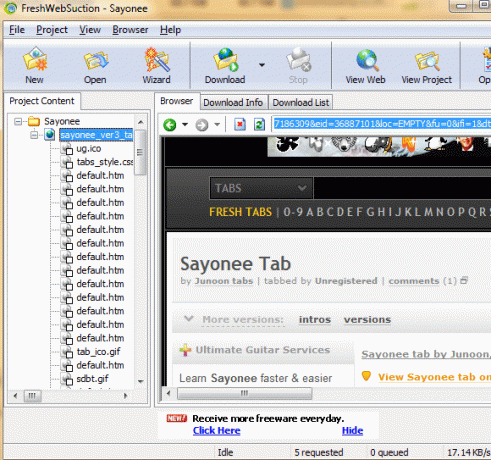Expand the More versions chevron

pyautogui.click(x=189, y=319)
